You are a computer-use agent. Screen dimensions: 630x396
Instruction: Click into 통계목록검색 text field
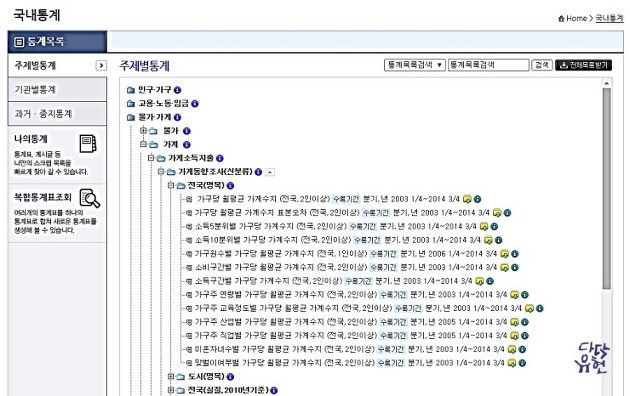(x=489, y=65)
